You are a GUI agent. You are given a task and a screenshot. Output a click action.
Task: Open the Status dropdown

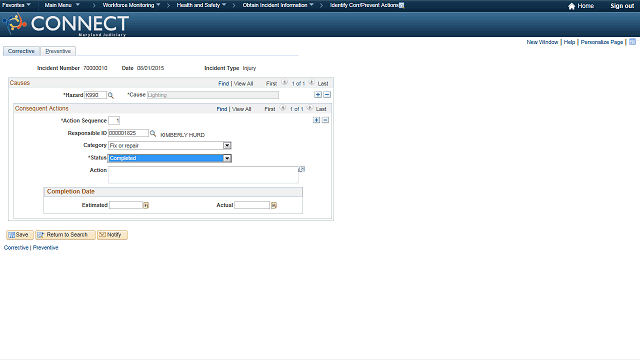tap(227, 158)
